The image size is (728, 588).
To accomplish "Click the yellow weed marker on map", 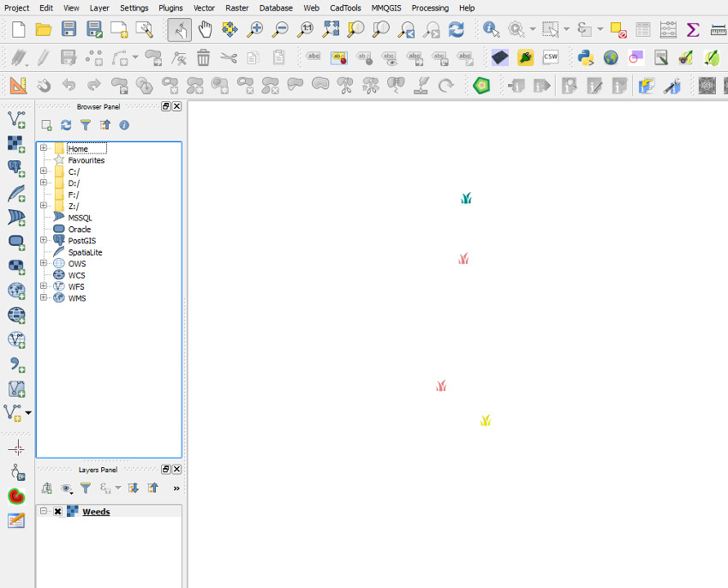I will click(x=486, y=420).
